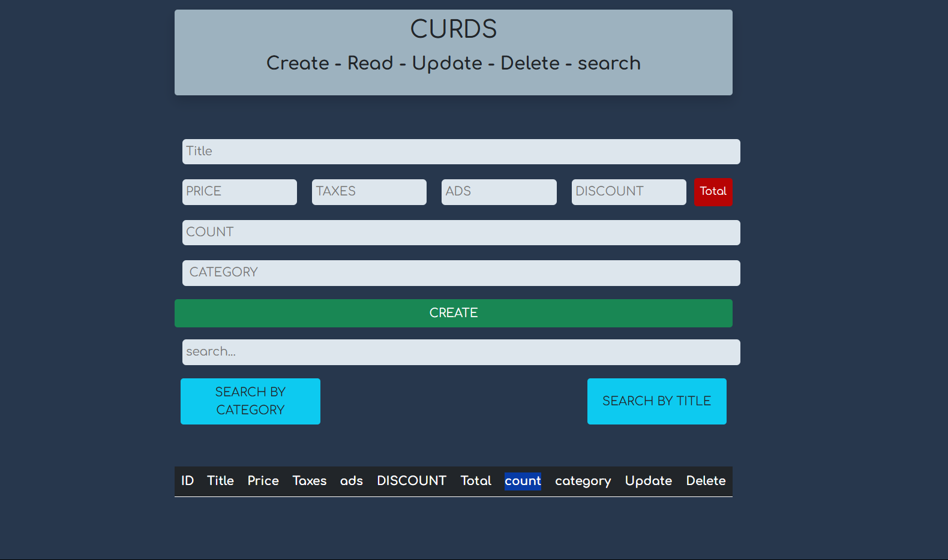Image resolution: width=948 pixels, height=560 pixels.
Task: Click the Title table column header
Action: 220,481
